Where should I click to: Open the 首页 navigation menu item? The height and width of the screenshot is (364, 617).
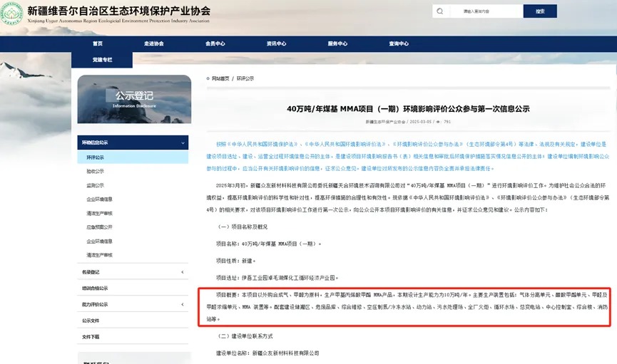click(97, 43)
